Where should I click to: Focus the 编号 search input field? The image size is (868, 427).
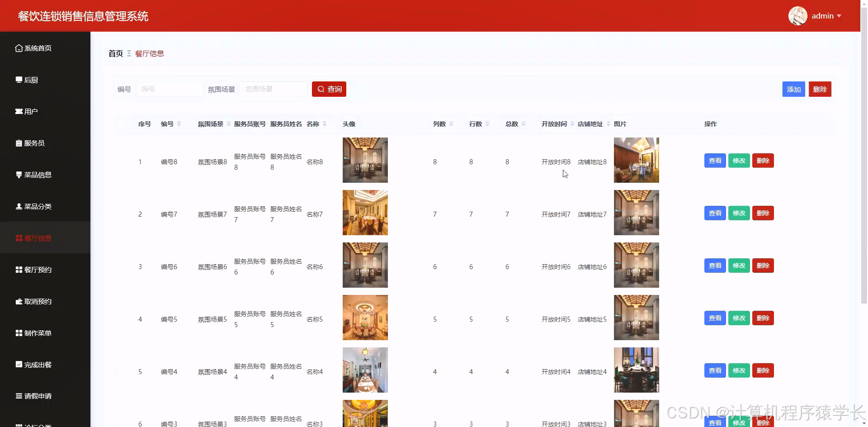pyautogui.click(x=170, y=89)
